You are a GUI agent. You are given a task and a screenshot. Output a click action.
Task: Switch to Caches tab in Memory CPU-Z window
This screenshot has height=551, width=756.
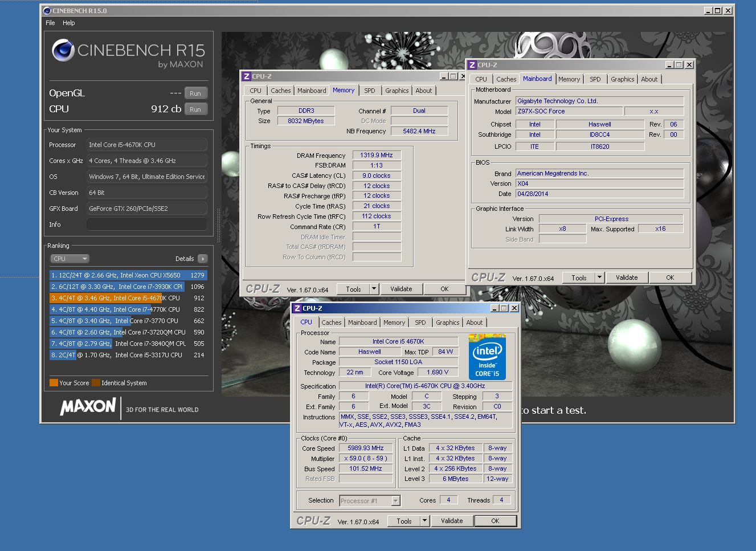tap(280, 91)
